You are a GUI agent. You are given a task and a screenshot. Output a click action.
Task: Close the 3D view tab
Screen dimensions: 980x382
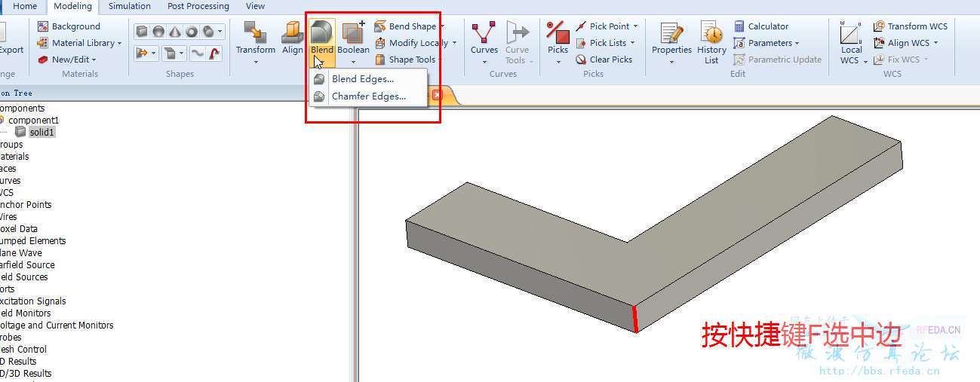[437, 95]
